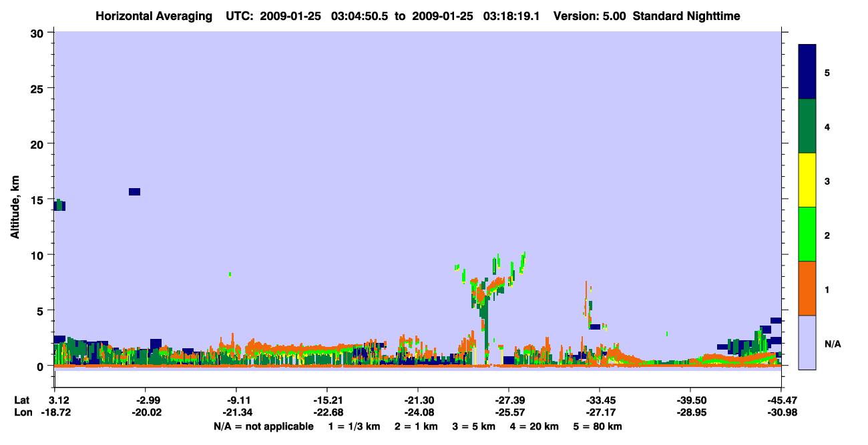Click the bright green colorbar segment labeled 2
This screenshot has width=868, height=445.
pyautogui.click(x=807, y=234)
